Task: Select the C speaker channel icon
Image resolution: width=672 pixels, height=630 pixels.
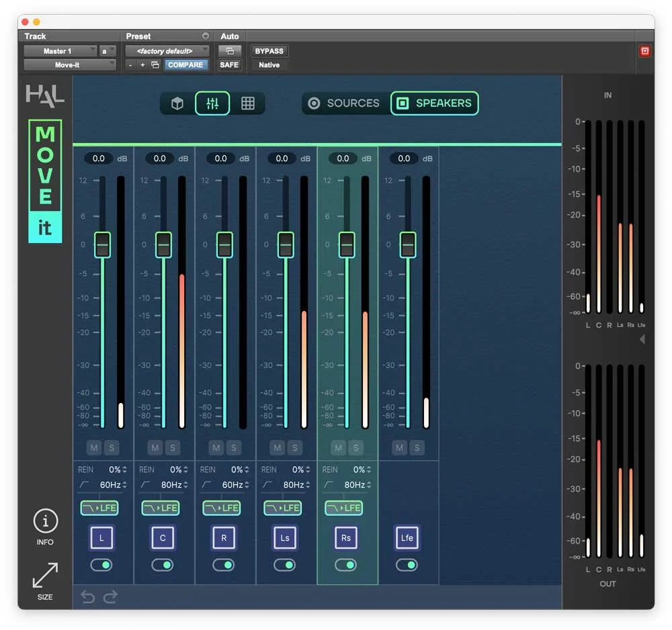Action: (x=163, y=538)
